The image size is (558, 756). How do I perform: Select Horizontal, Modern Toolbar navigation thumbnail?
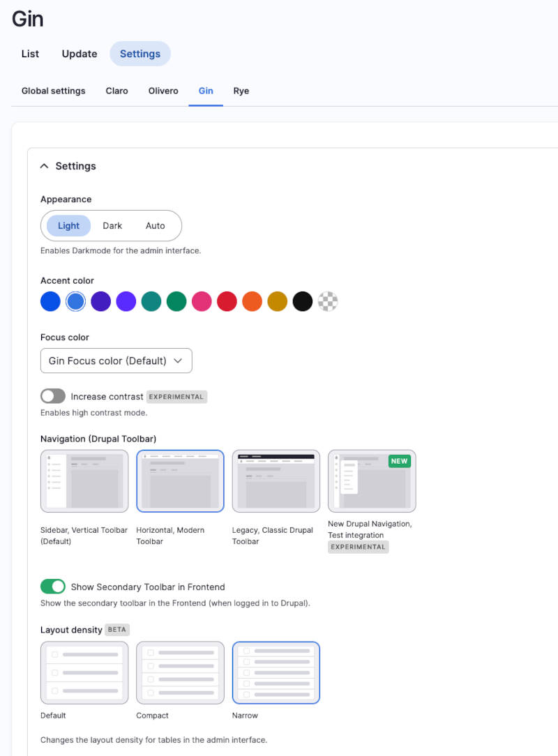[x=181, y=481]
